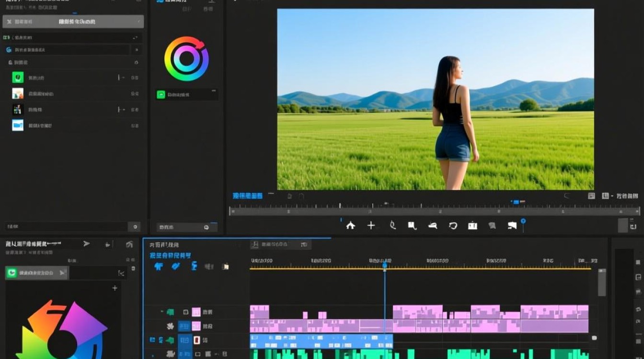Click the rainbow color wheel icon

(x=186, y=58)
